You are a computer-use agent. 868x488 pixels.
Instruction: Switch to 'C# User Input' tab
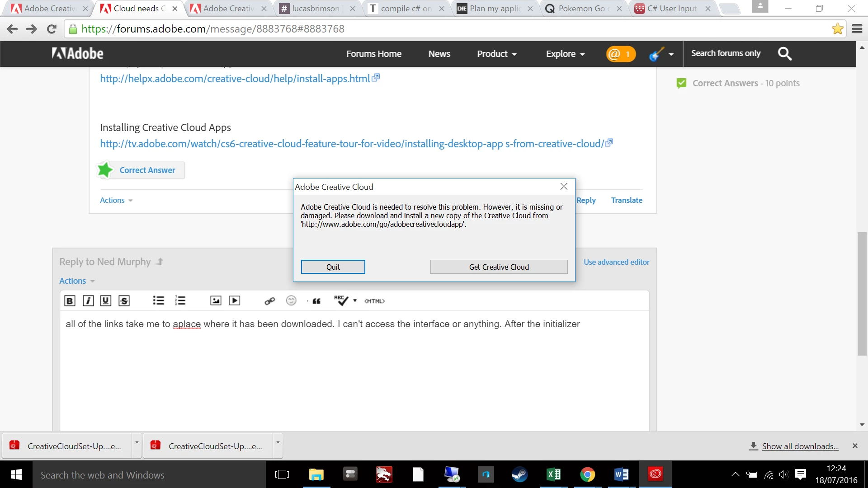tap(672, 9)
